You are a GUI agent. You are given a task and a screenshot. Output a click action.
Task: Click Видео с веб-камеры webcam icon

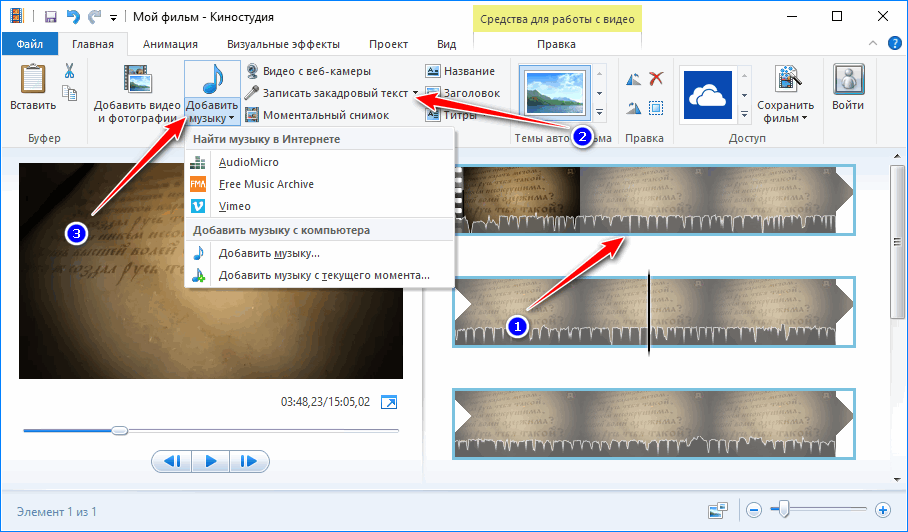coord(252,71)
